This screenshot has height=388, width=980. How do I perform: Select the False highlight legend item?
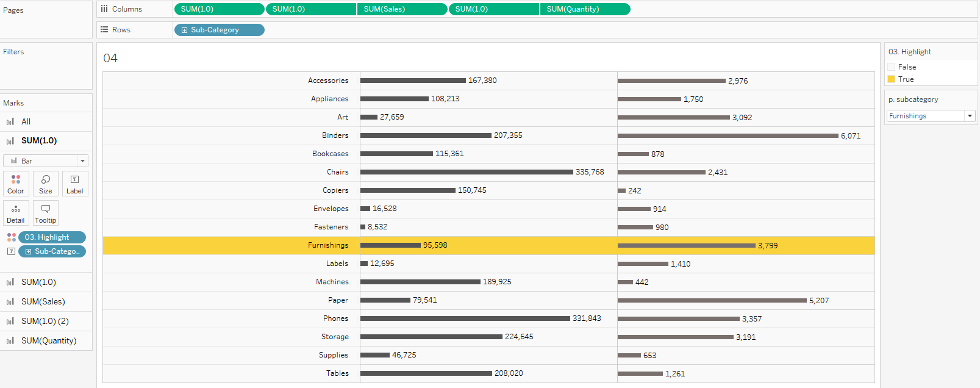[907, 67]
